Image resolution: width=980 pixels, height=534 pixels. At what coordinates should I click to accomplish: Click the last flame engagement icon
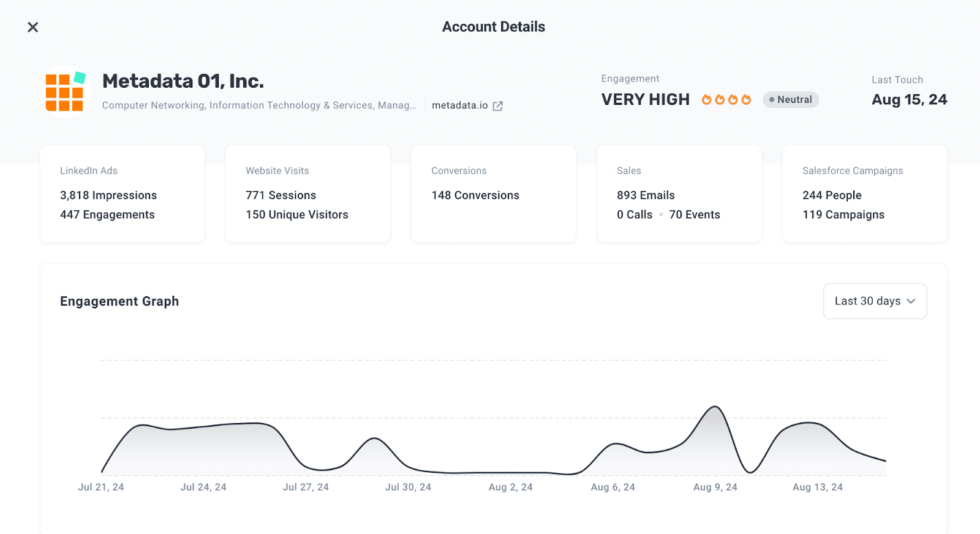[x=746, y=99]
